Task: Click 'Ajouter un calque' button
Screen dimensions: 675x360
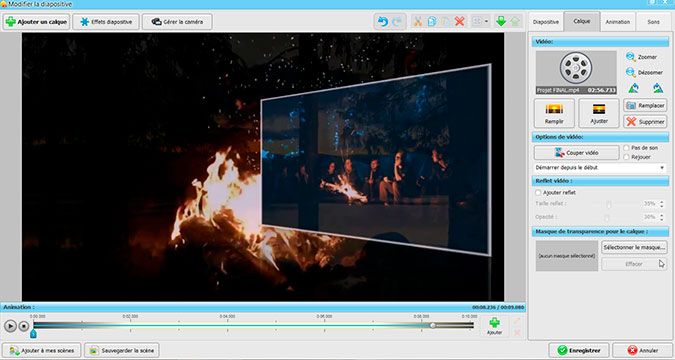Action: coord(37,22)
